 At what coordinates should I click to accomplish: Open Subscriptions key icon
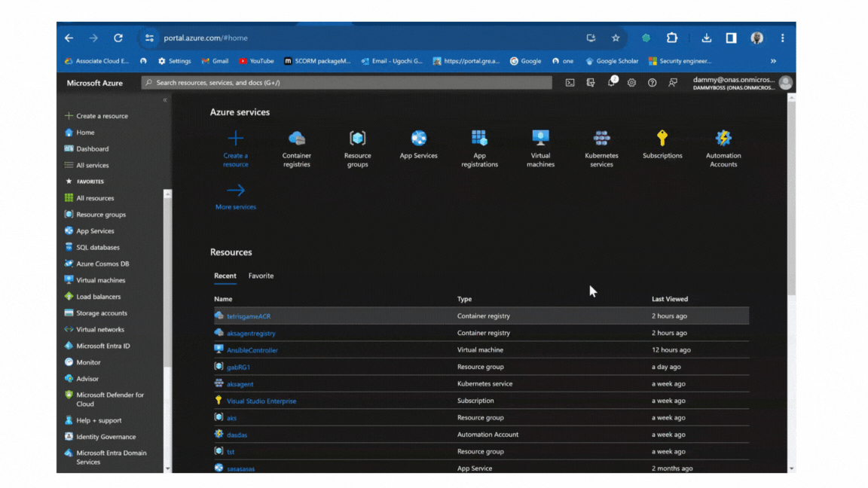tap(662, 138)
